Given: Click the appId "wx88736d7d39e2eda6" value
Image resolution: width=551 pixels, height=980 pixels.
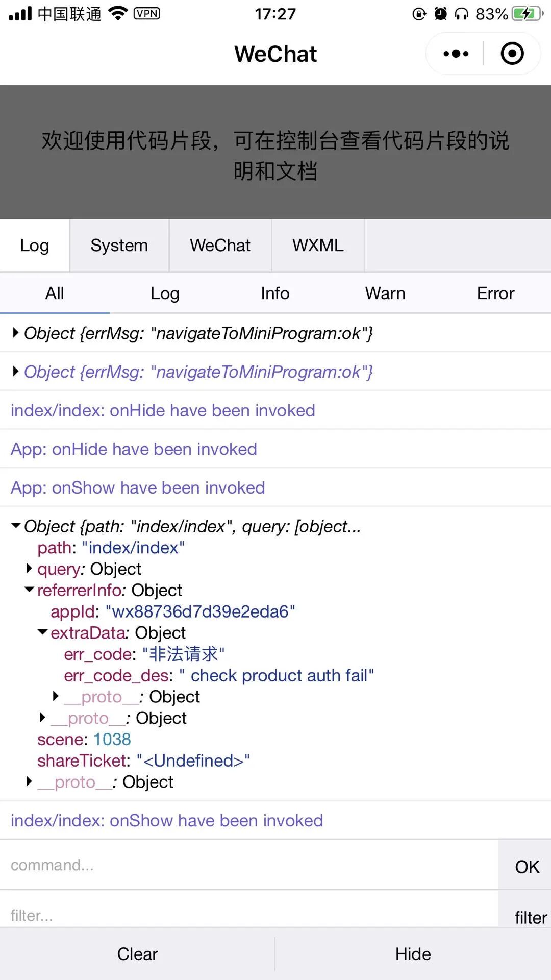Looking at the screenshot, I should tap(200, 611).
